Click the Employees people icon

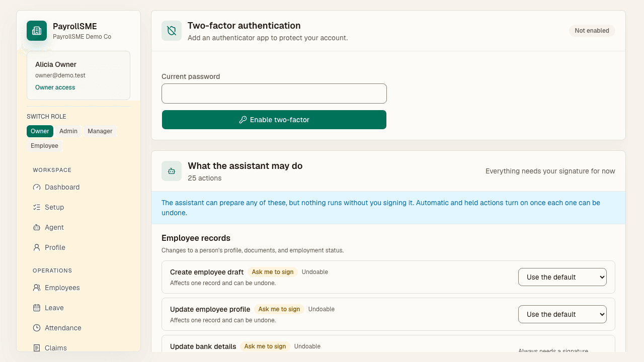coord(37,288)
